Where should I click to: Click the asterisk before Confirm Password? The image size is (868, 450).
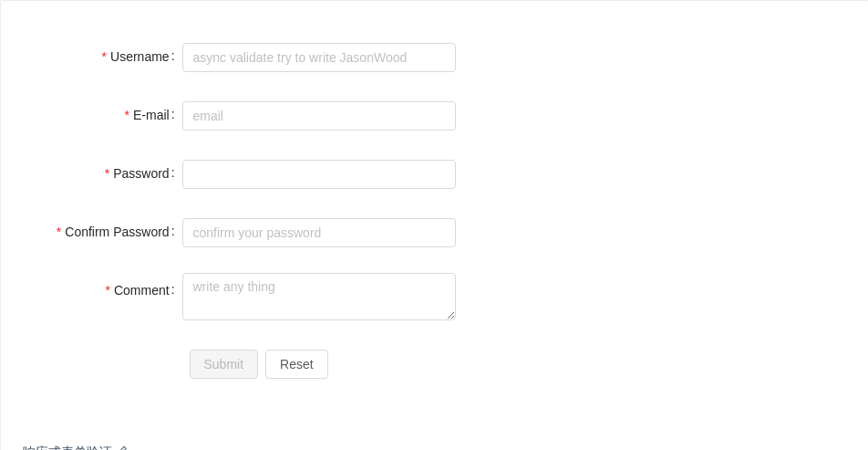[x=58, y=233]
